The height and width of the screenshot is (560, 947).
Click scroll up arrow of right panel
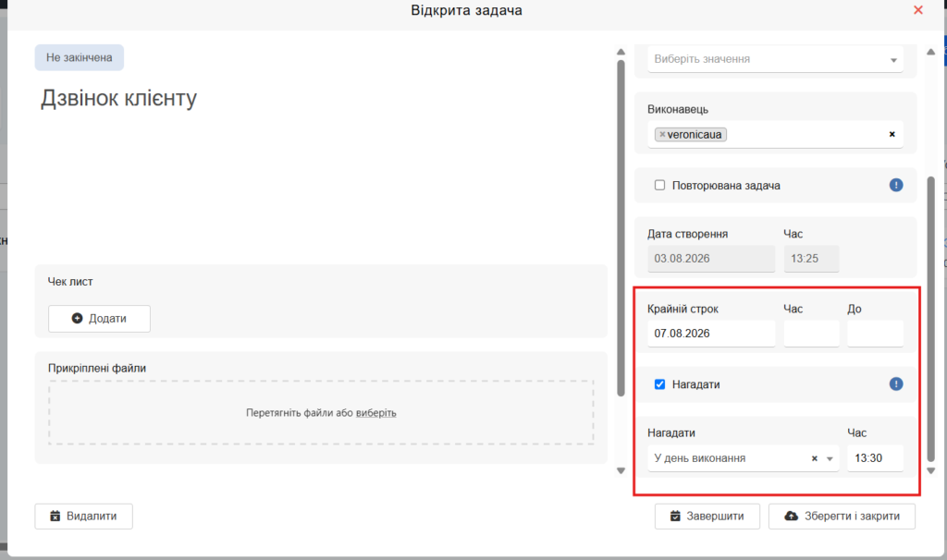click(930, 52)
